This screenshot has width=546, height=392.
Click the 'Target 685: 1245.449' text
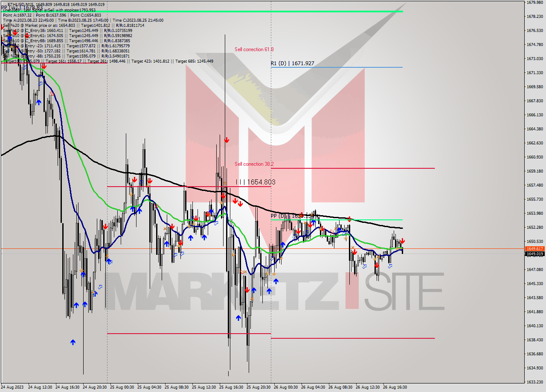(194, 61)
